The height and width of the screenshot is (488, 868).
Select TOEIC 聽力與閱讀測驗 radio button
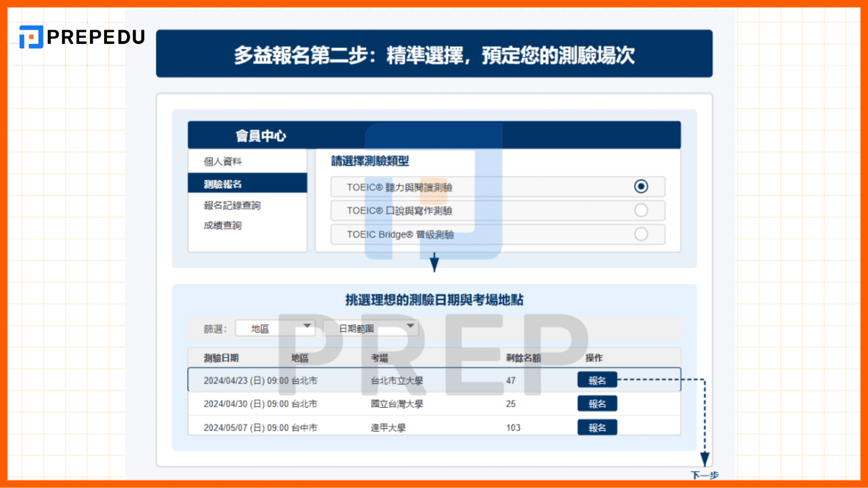(x=642, y=186)
